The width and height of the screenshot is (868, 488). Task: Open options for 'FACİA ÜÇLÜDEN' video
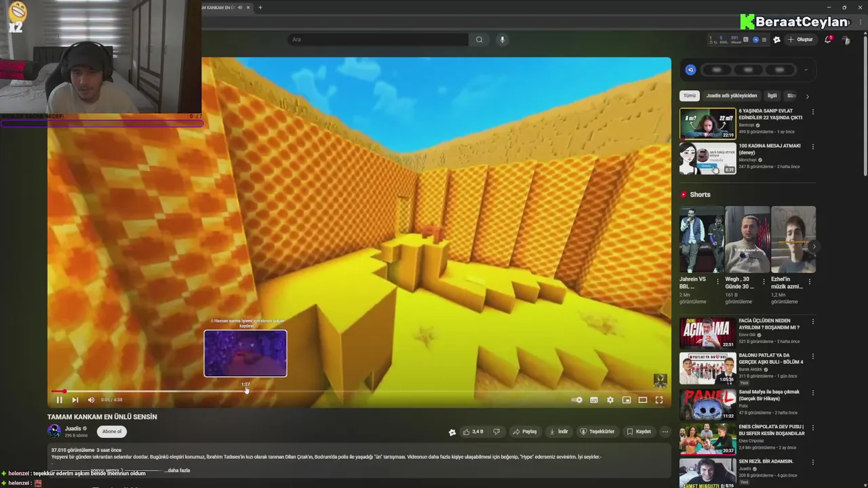click(x=813, y=321)
